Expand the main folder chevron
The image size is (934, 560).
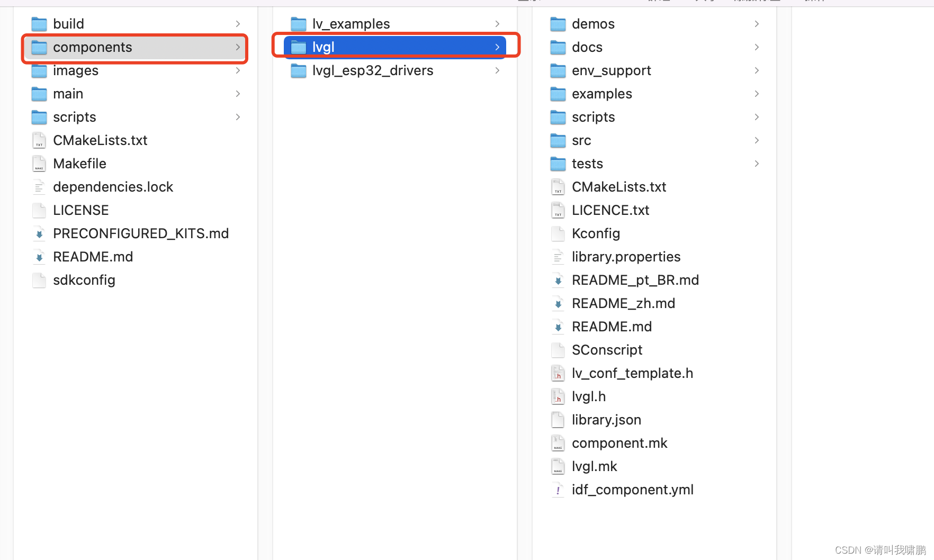pyautogui.click(x=238, y=94)
